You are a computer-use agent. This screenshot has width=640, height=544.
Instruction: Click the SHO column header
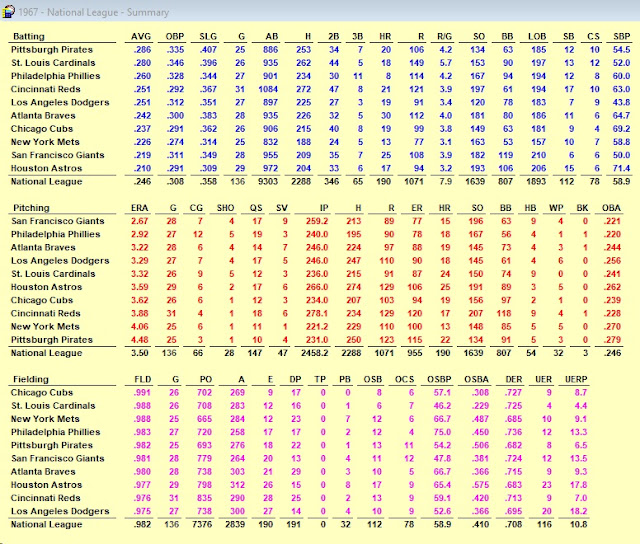(225, 208)
